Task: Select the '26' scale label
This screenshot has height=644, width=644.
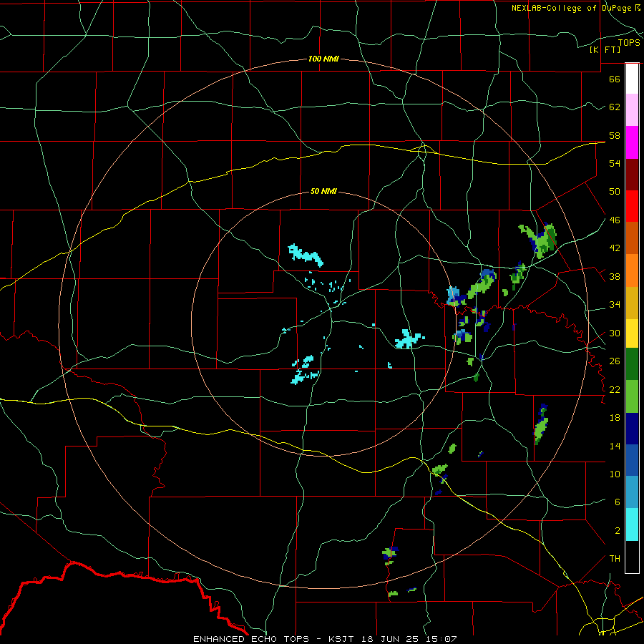Action: (x=615, y=361)
